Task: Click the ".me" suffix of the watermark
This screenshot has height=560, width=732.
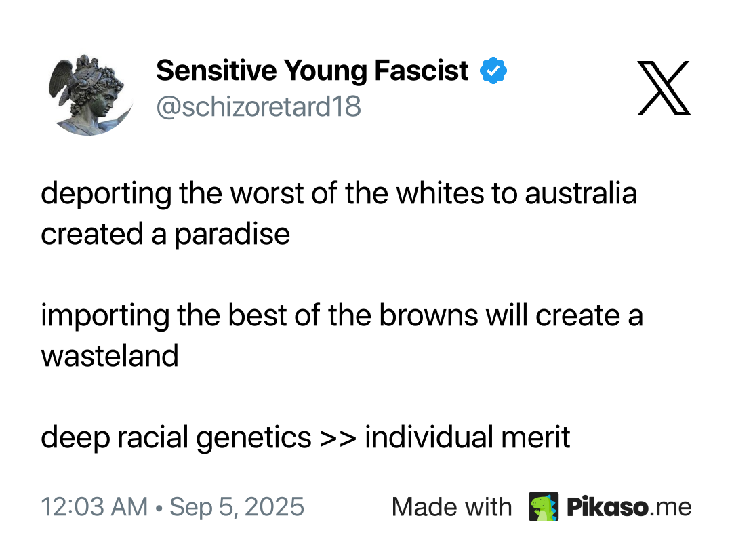Action: (x=670, y=507)
